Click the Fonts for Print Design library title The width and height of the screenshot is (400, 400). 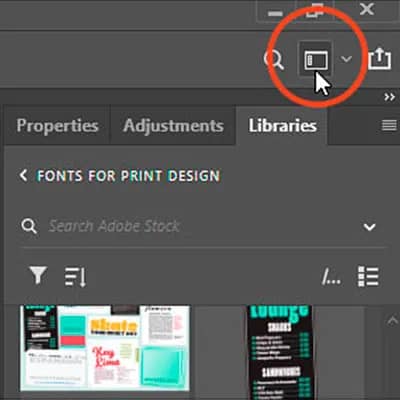click(128, 176)
